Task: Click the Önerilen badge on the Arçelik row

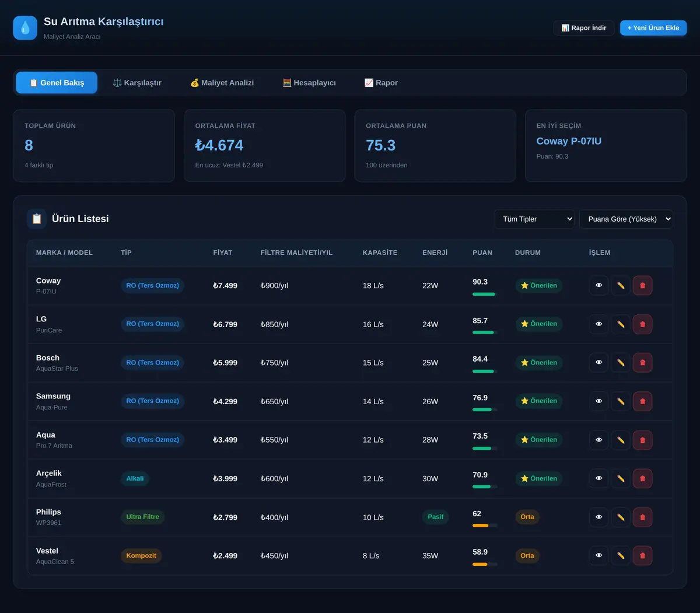Action: (x=539, y=478)
